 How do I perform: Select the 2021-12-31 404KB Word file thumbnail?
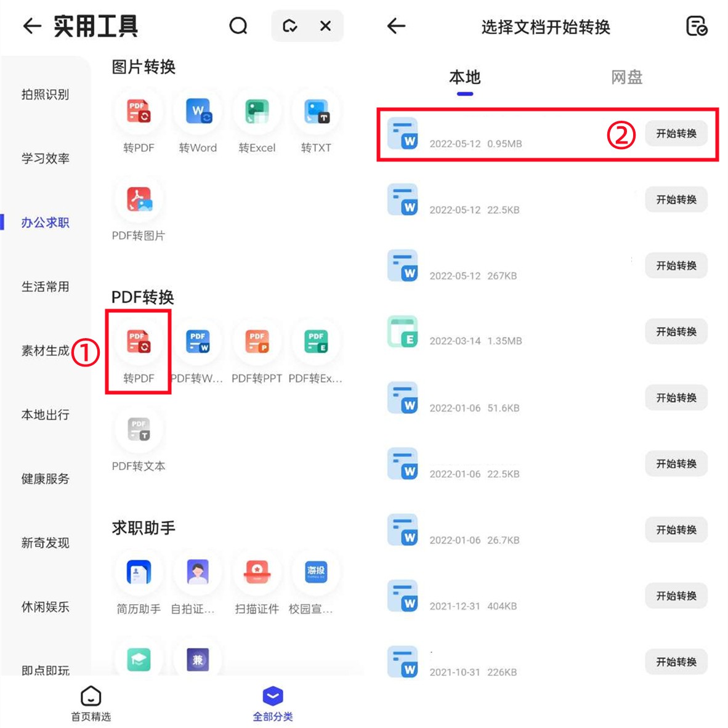click(x=403, y=596)
